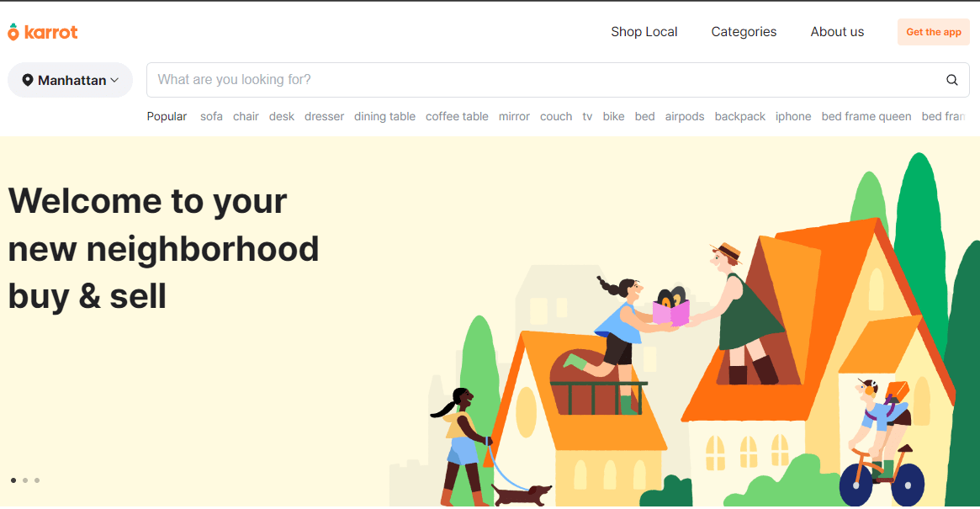Click the karrot wordmark text
Screen dimensions: 980x509
(x=50, y=32)
